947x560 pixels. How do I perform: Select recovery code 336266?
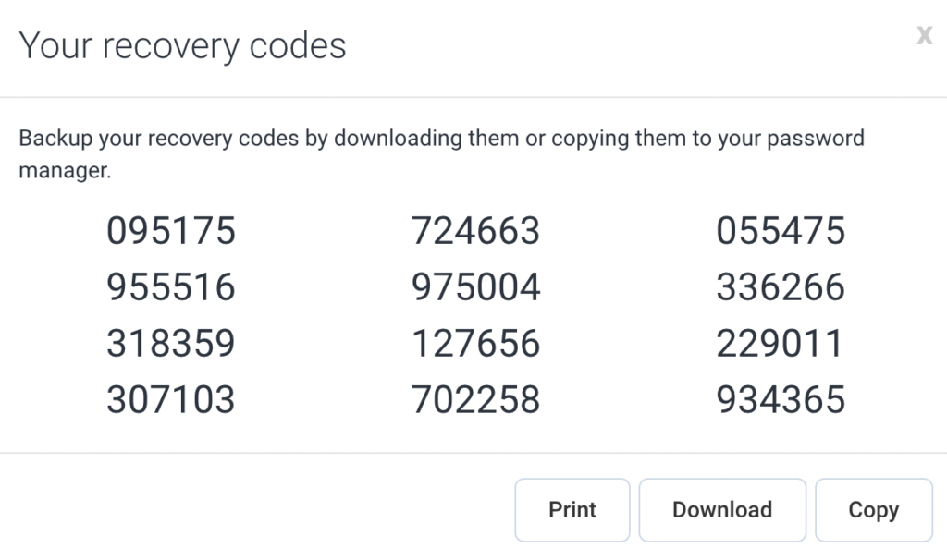(781, 287)
